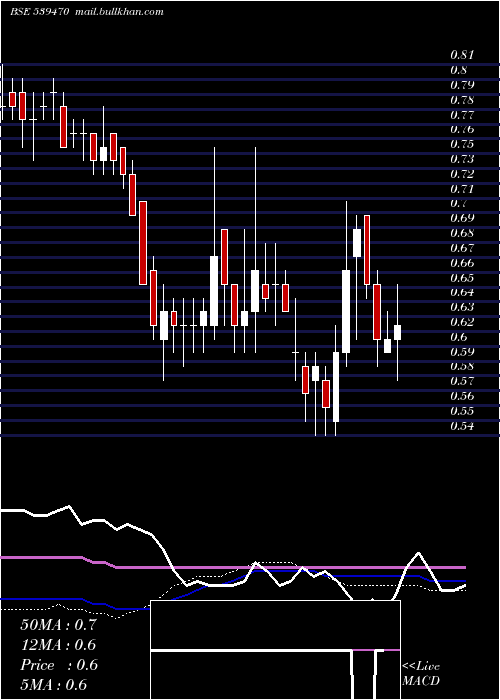This screenshot has width=500, height=700.
Task: Click the <<Live label beside MACD box
Action: (421, 667)
